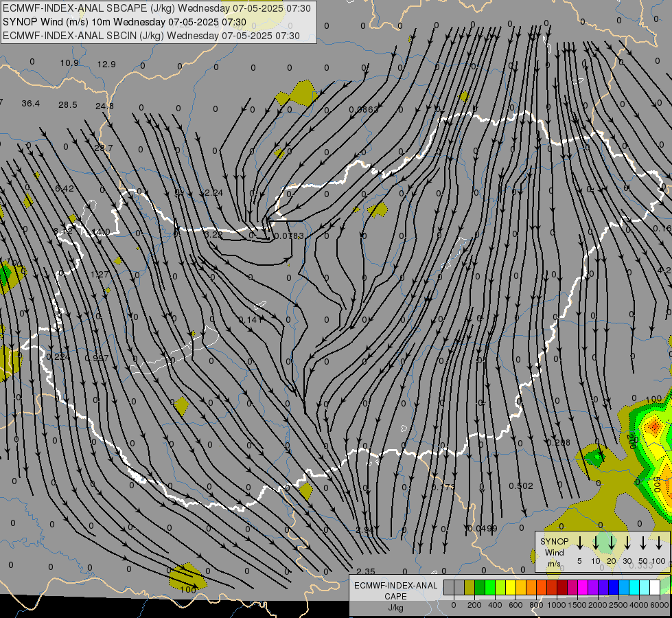Click the '24.8' value on the map
Image resolution: width=672 pixels, height=618 pixels.
104,106
